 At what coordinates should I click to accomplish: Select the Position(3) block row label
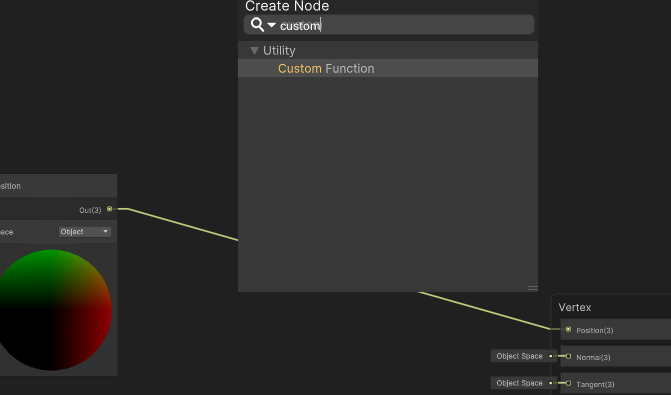595,330
